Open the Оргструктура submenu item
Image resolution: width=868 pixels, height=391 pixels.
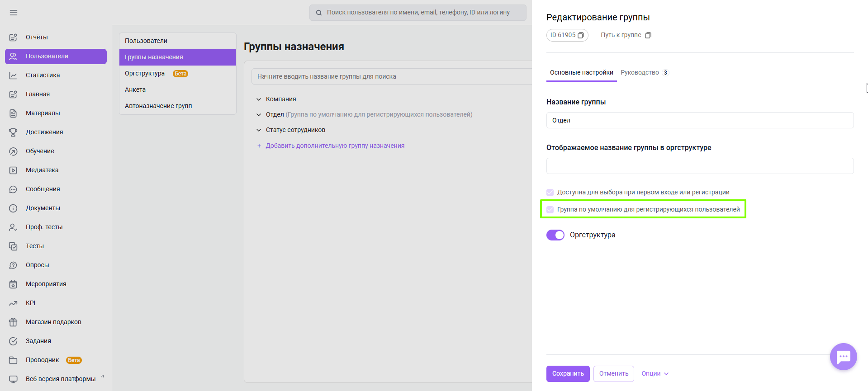coord(178,73)
